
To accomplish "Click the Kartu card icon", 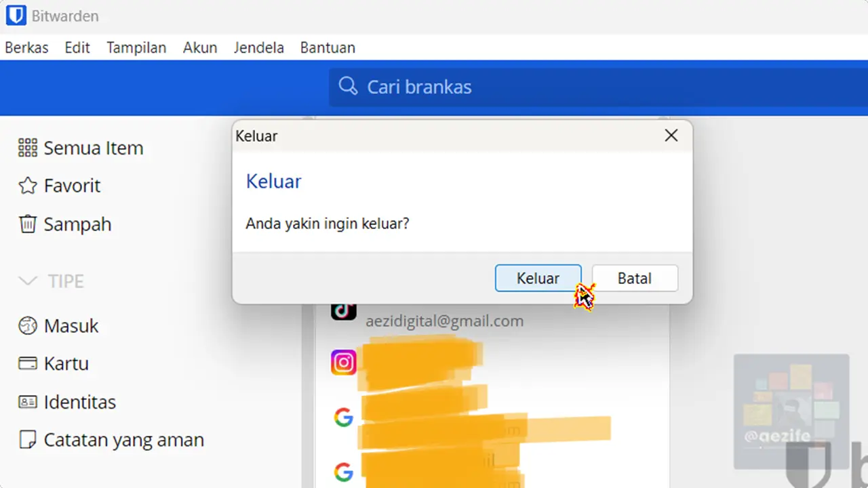I will click(x=28, y=364).
